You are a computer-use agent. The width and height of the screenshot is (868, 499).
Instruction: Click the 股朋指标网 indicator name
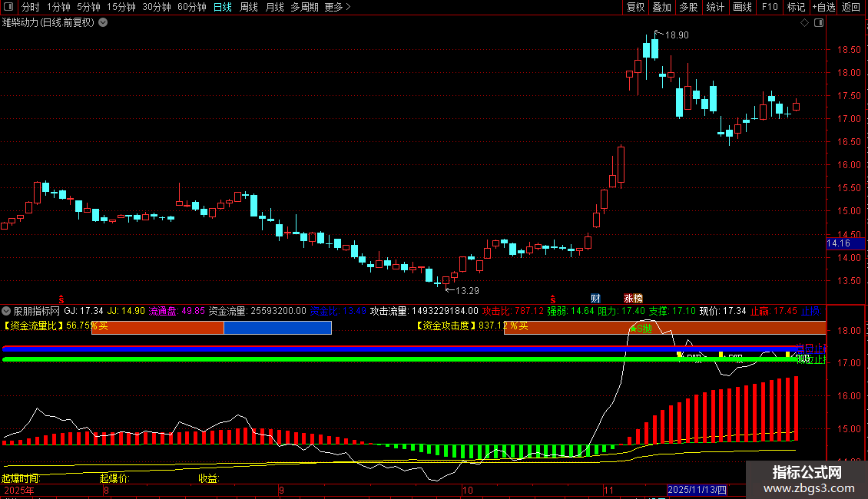point(37,311)
